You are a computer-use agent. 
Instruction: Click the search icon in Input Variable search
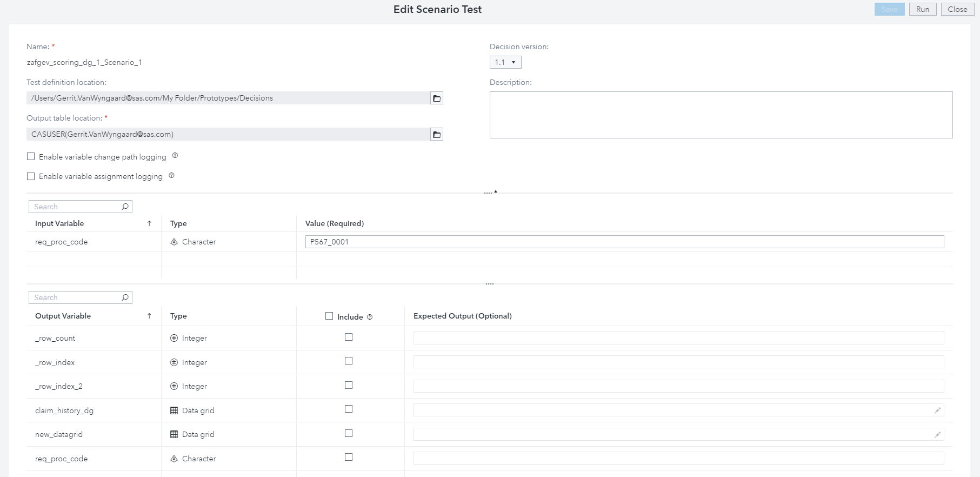coord(125,207)
